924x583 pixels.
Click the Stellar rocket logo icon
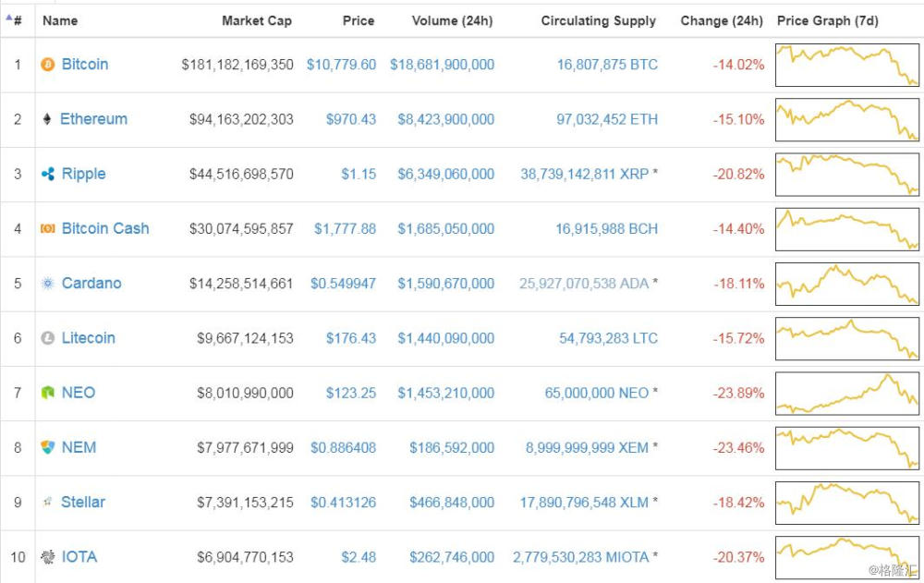48,502
